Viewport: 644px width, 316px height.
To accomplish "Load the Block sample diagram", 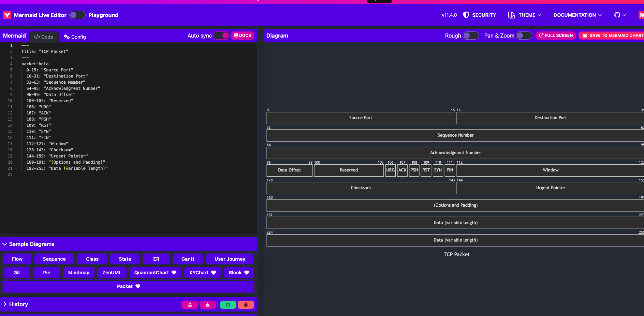I will (x=239, y=273).
